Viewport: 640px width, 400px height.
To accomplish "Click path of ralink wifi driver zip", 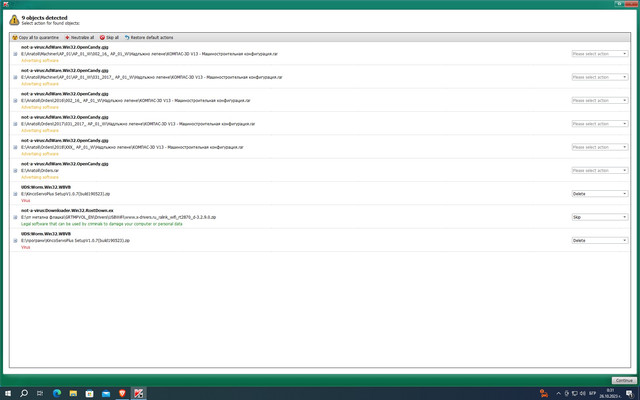I will [x=118, y=217].
